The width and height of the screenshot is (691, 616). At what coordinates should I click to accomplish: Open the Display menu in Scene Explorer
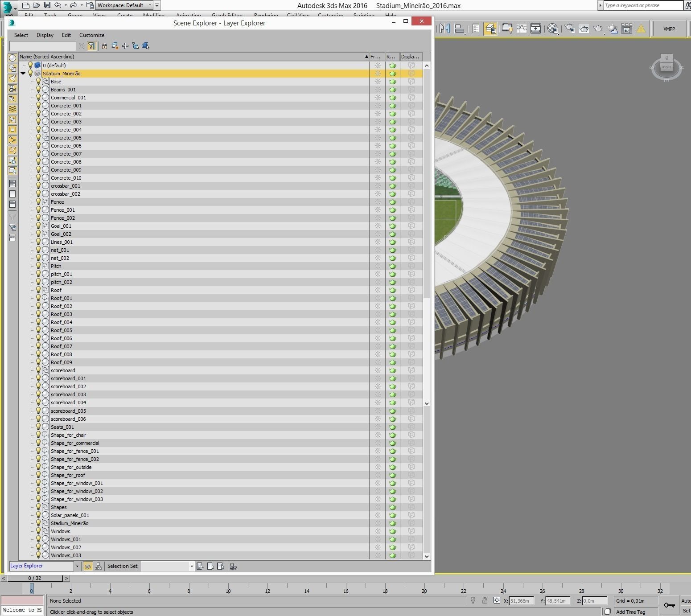click(45, 35)
